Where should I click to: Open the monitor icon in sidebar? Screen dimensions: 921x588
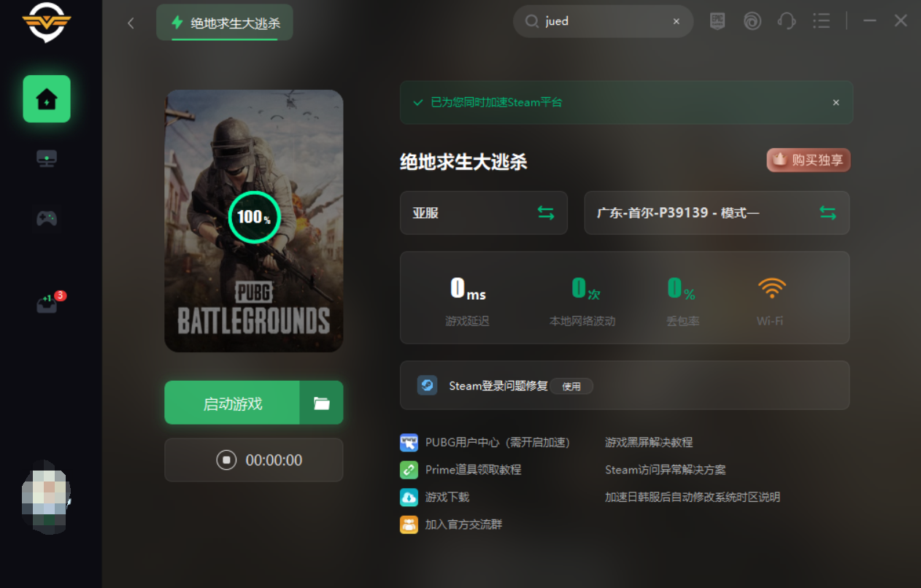pos(47,158)
